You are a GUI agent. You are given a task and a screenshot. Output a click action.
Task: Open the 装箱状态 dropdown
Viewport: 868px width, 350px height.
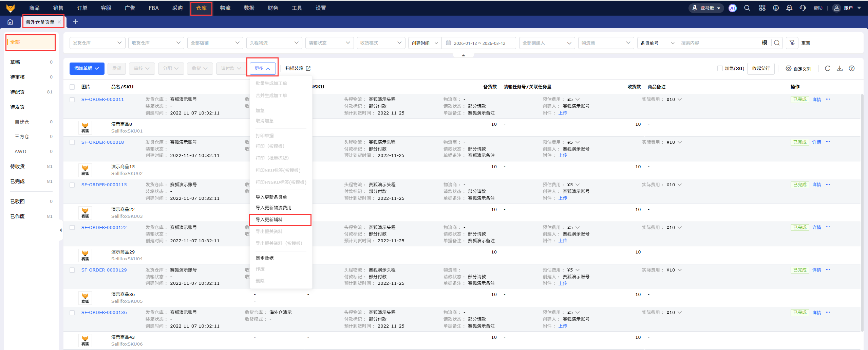329,43
